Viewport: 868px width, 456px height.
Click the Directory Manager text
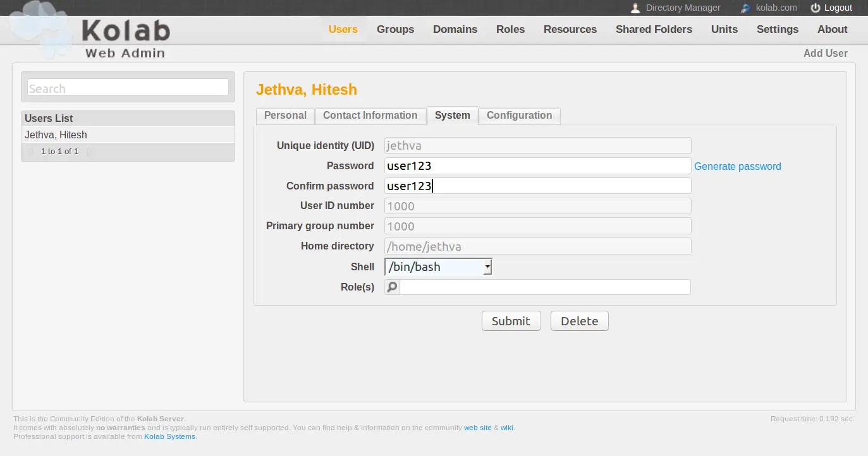point(683,8)
